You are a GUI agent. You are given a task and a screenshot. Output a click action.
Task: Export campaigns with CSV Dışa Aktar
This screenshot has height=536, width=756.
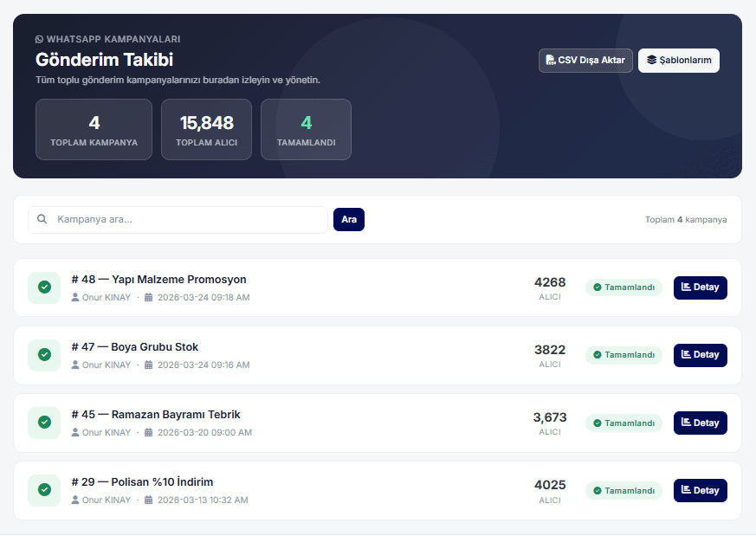(x=585, y=61)
